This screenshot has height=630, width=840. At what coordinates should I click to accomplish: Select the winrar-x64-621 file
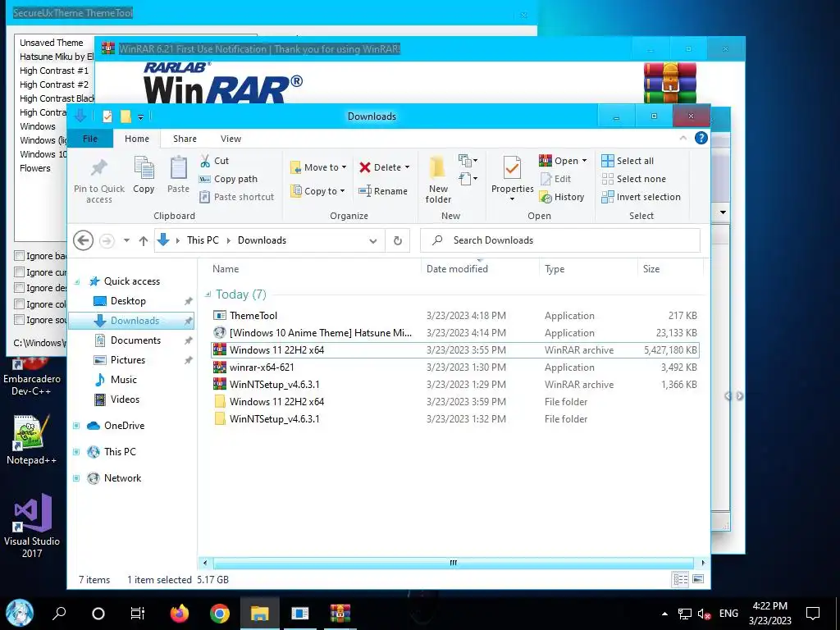(455, 367)
